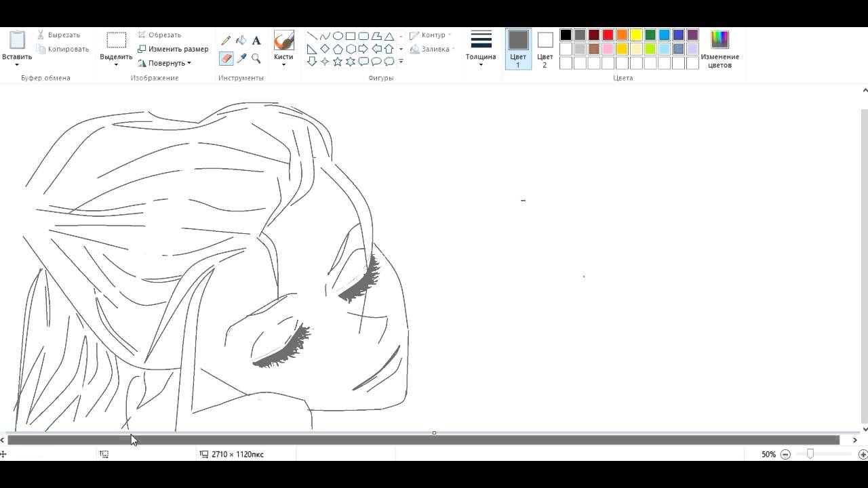Choose the Text tool

coord(256,41)
